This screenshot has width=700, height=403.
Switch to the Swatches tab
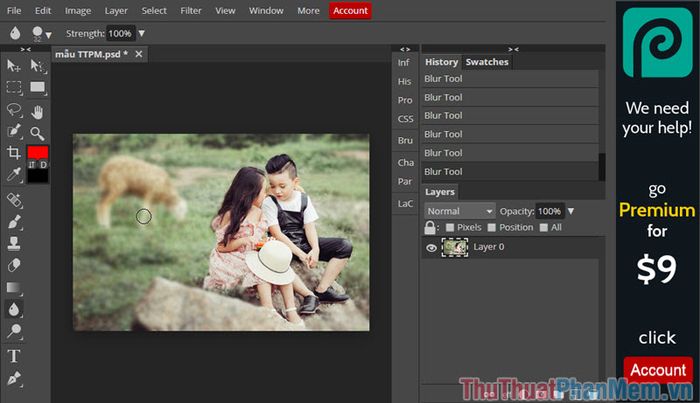click(487, 62)
